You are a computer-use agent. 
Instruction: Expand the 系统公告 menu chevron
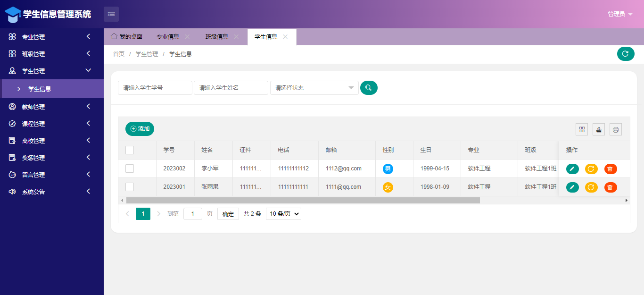(88, 191)
